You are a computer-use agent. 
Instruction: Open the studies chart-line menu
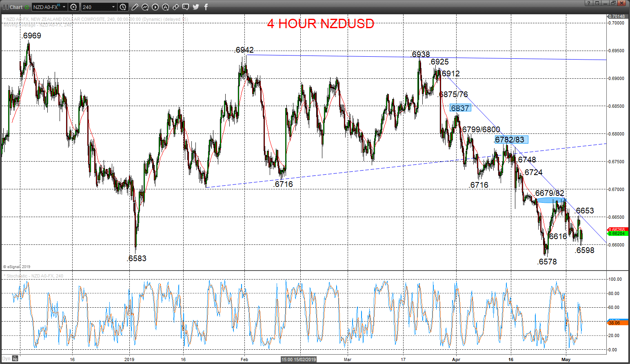pyautogui.click(x=145, y=7)
